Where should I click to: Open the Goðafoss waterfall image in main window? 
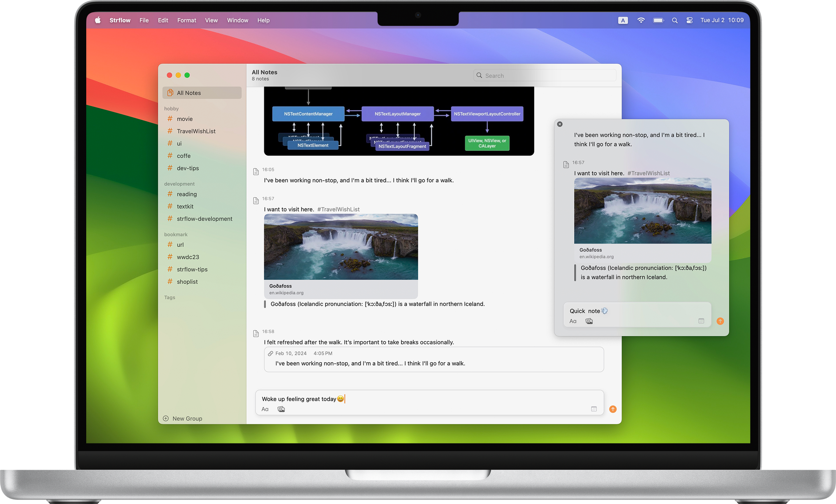point(341,247)
